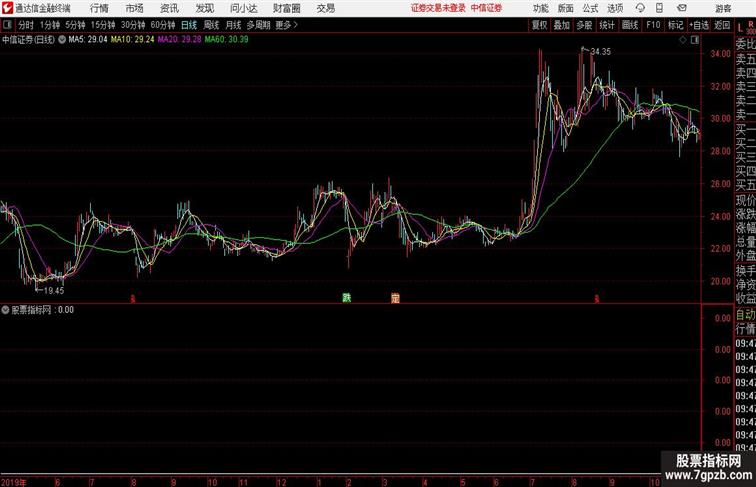
Task: Open the 市场 menu
Action: pyautogui.click(x=135, y=8)
